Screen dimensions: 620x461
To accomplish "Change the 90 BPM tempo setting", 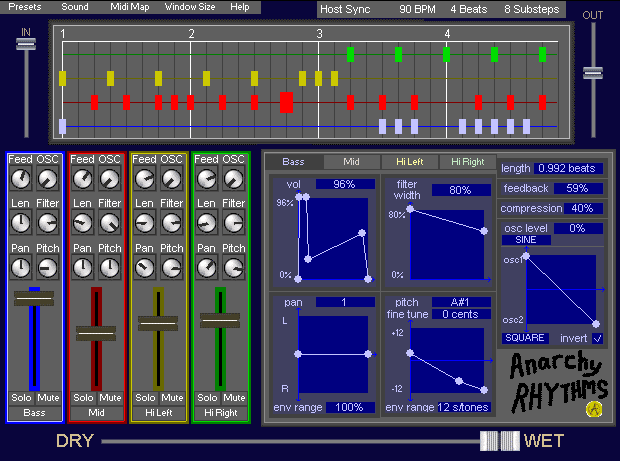I will coord(417,9).
